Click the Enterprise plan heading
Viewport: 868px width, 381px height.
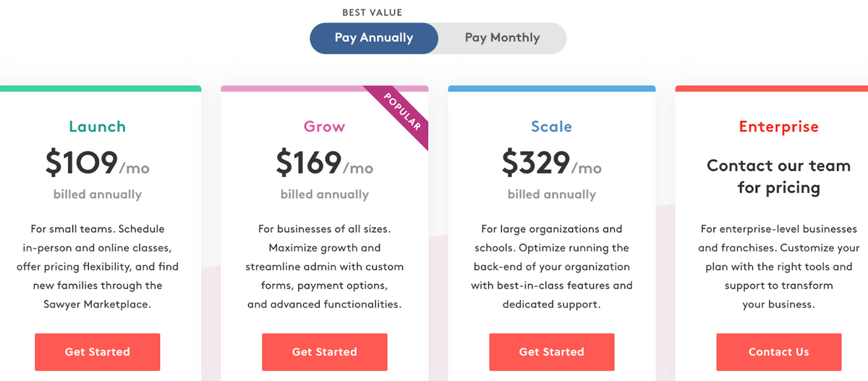point(779,127)
